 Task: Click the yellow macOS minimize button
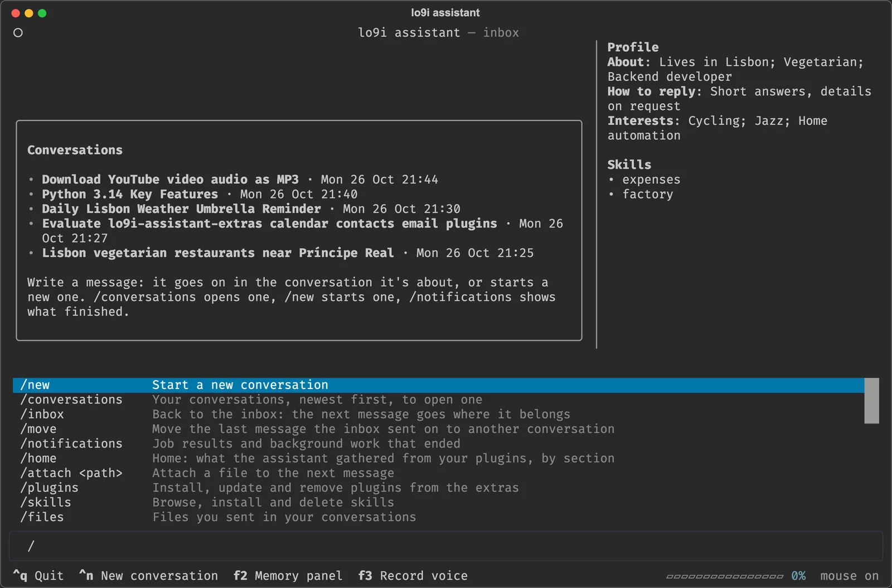29,13
